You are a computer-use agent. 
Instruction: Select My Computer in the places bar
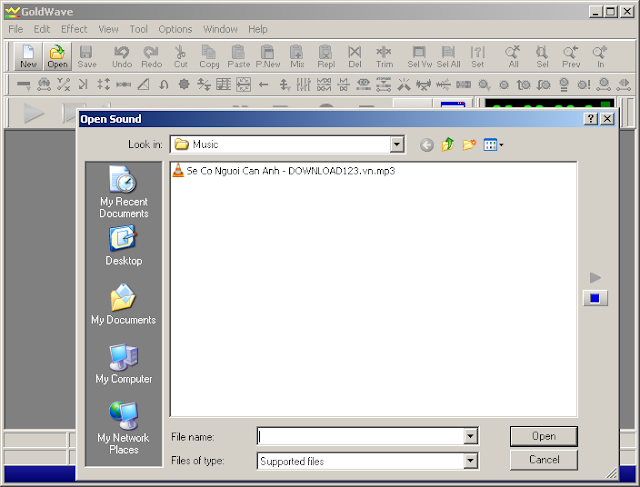pos(123,364)
